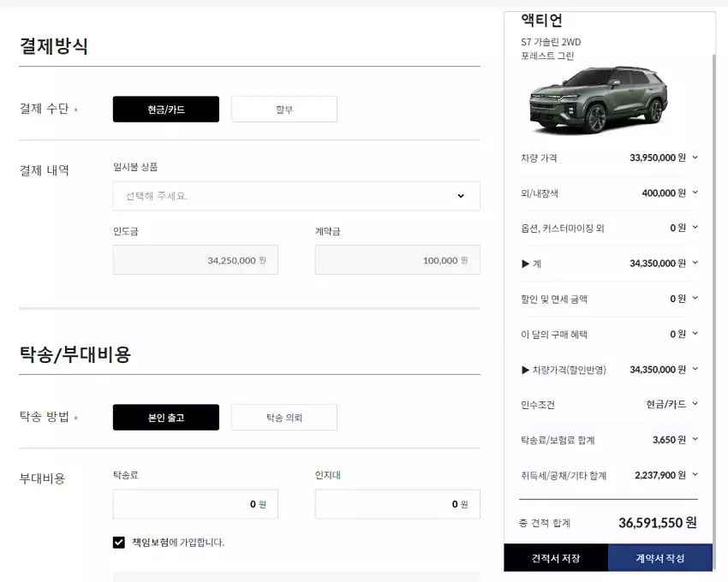Choose the 탁송 의뢰 delivery method

click(283, 417)
